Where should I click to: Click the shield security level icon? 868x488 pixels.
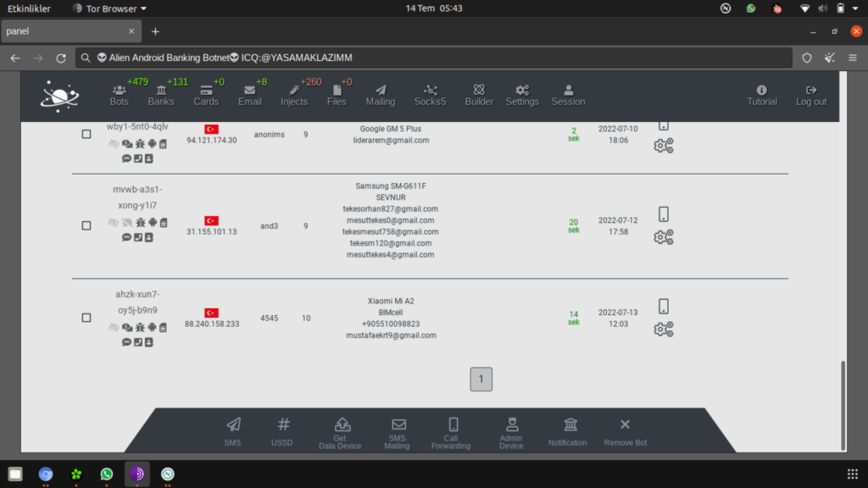coord(807,58)
